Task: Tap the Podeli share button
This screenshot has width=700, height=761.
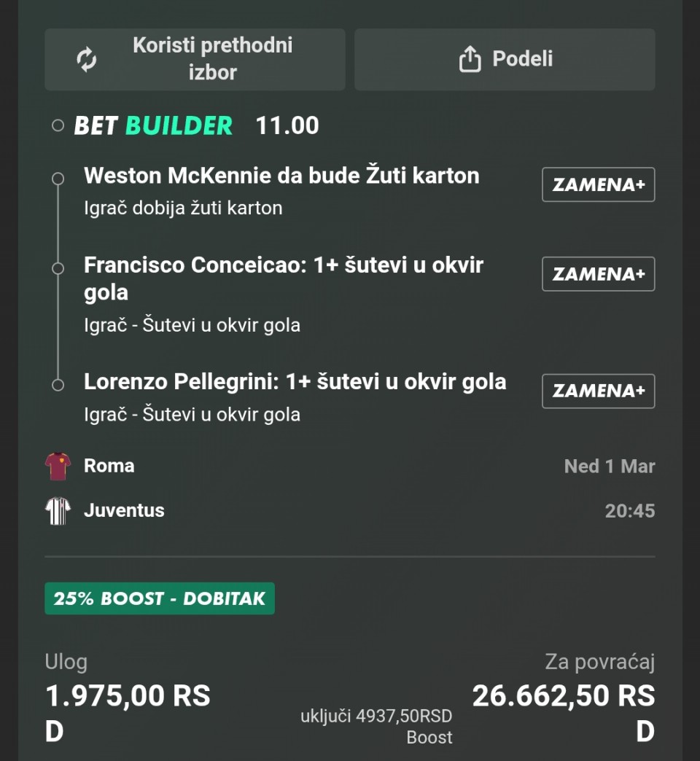Action: 505,60
